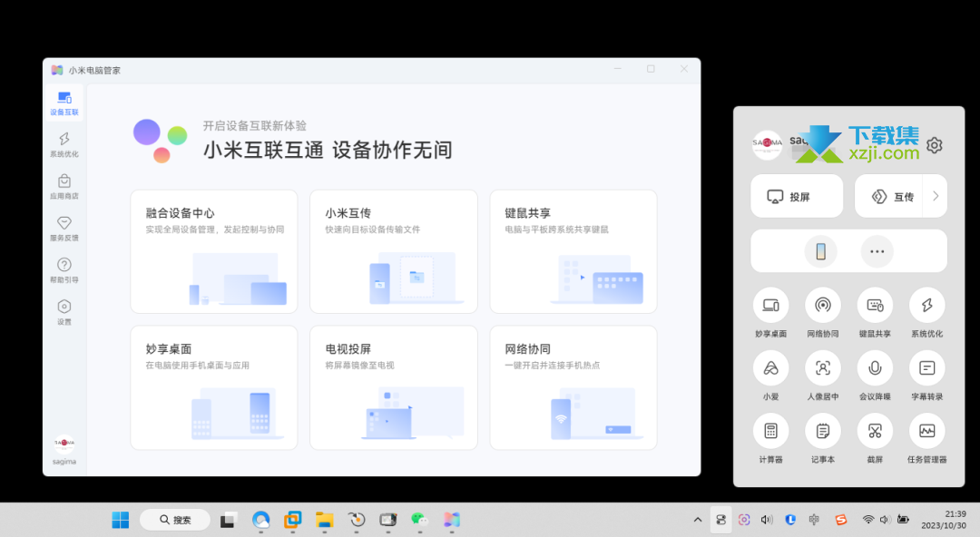Open the 融合设备中心 card
This screenshot has width=980, height=537.
pyautogui.click(x=214, y=251)
